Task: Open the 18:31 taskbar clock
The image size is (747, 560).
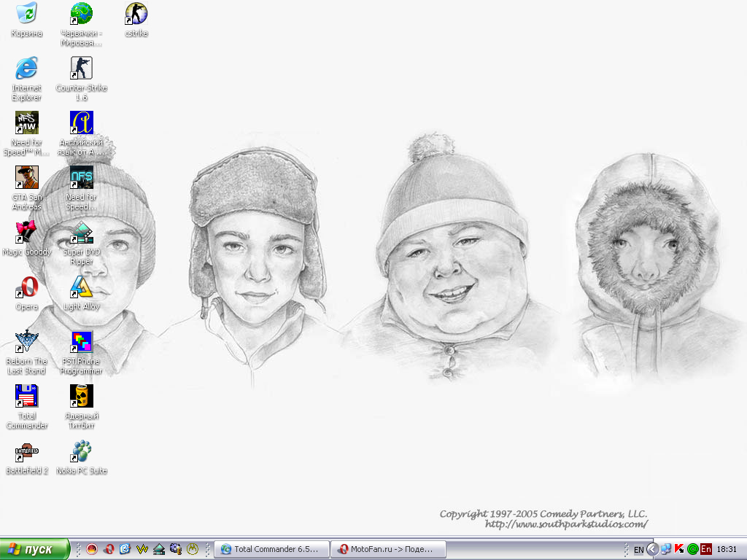Action: [727, 549]
